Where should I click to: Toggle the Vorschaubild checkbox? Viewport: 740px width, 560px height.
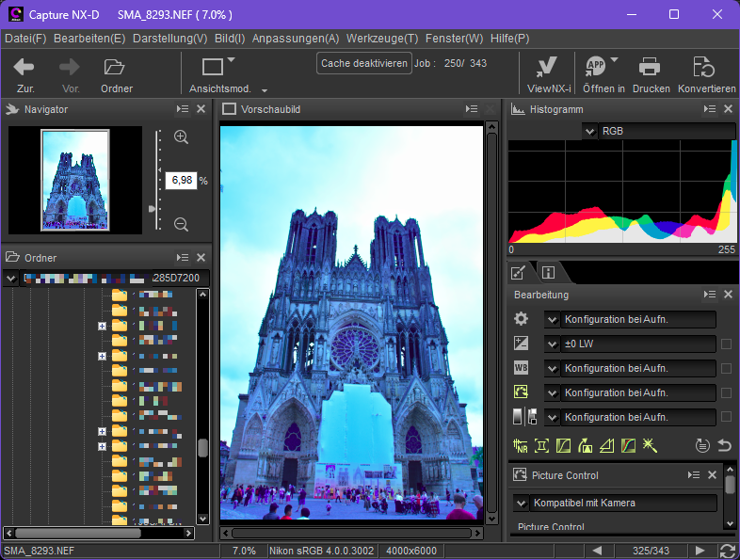[230, 109]
